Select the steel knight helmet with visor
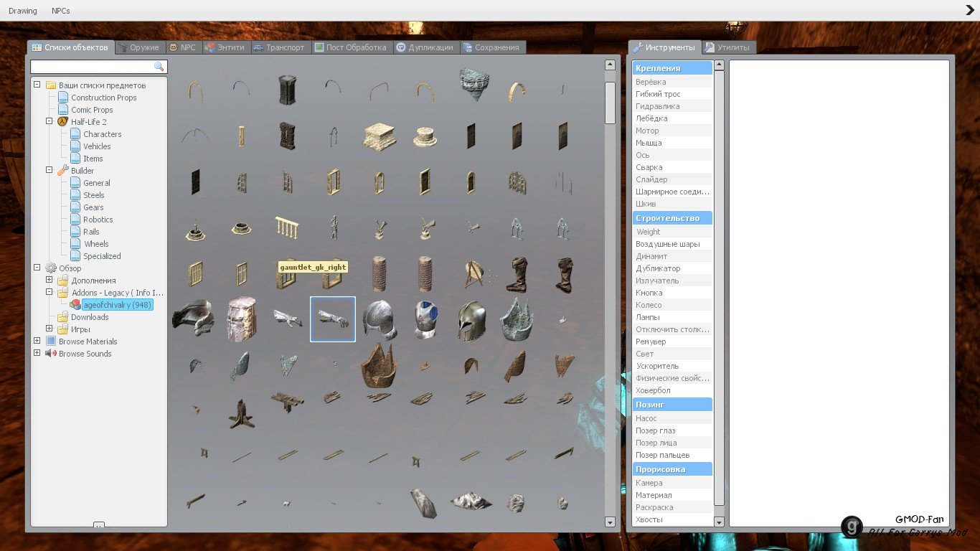This screenshot has width=980, height=551. (471, 319)
